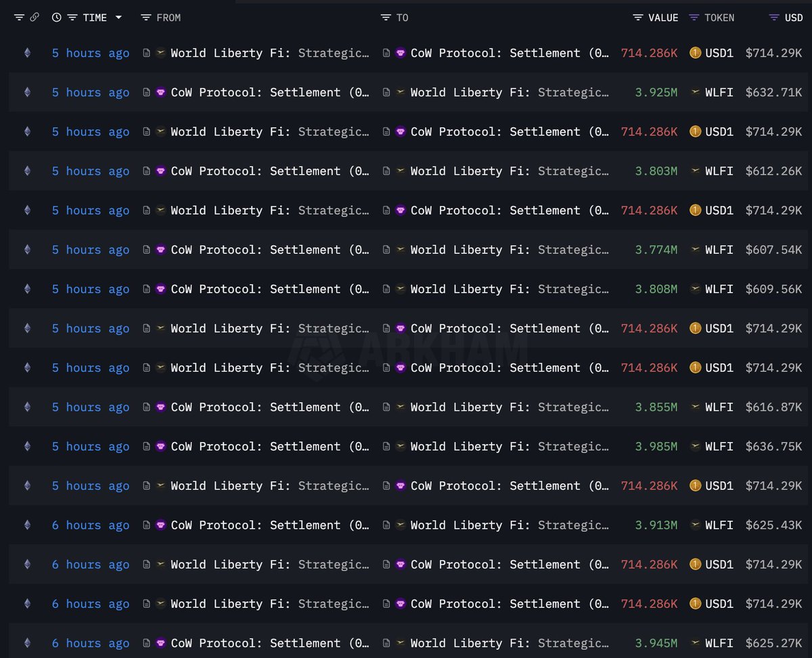Viewport: 812px width, 658px height.
Task: Click the $616.87K USD amount
Action: (773, 407)
